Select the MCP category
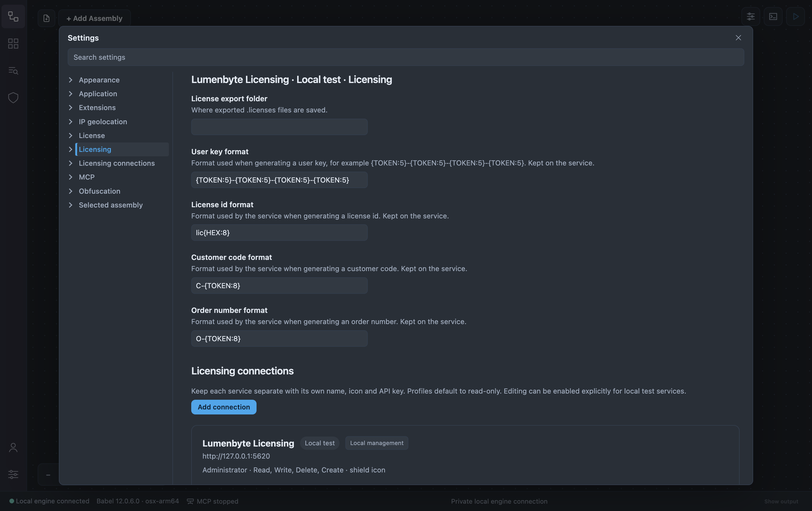812x511 pixels. click(x=87, y=177)
